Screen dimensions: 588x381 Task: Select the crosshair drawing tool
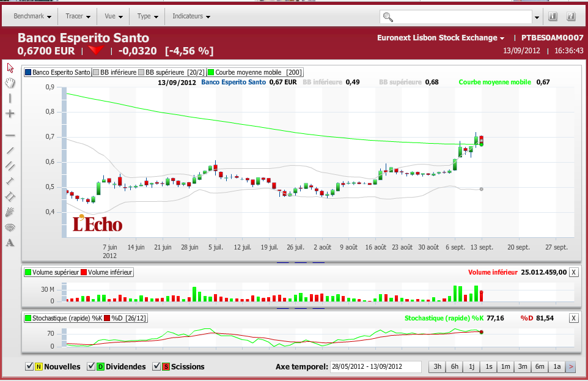click(x=10, y=114)
